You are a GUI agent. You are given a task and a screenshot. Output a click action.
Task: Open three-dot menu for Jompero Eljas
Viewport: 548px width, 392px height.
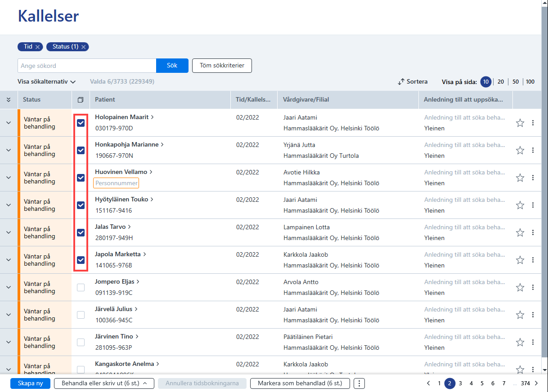[533, 287]
